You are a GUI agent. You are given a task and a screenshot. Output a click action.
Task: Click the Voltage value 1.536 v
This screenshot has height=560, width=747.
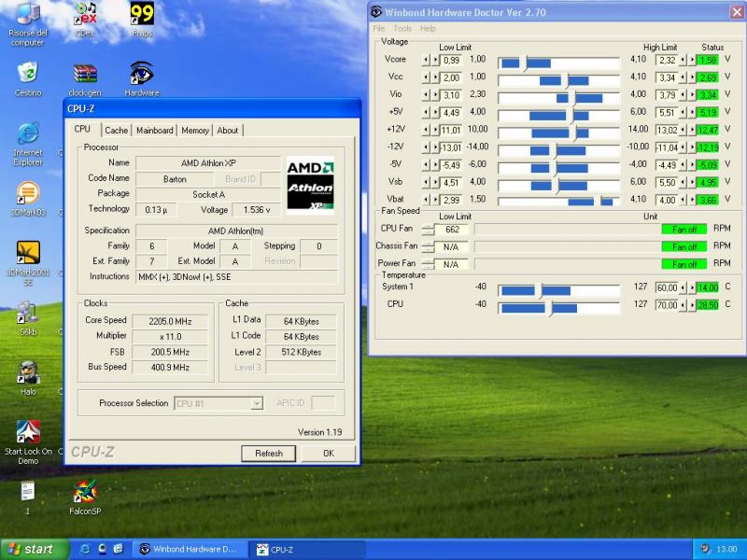257,210
